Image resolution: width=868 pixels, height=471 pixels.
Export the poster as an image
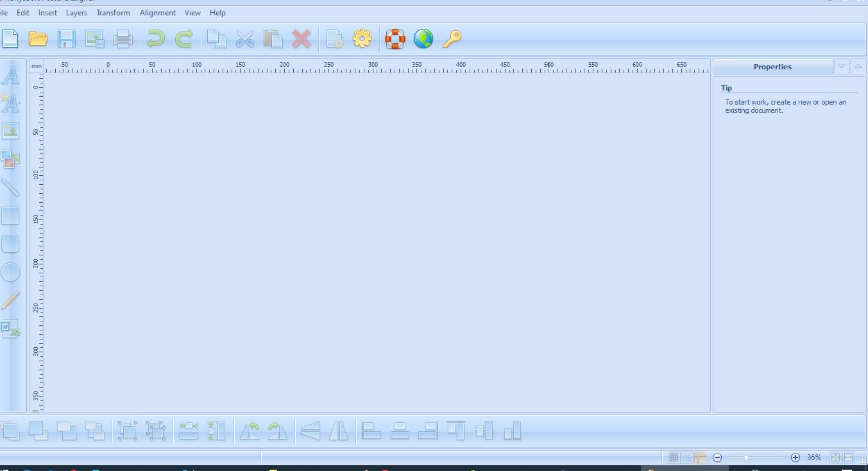pyautogui.click(x=95, y=39)
